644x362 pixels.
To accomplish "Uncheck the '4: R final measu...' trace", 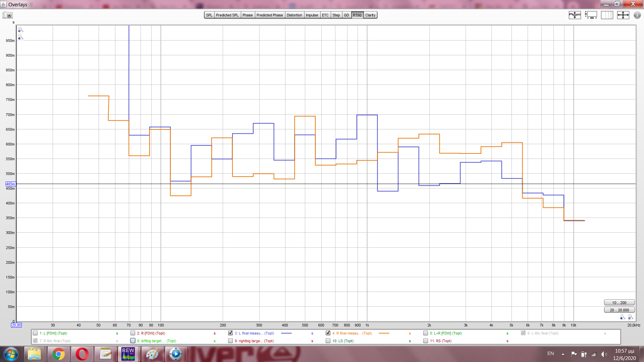I will coord(328,333).
